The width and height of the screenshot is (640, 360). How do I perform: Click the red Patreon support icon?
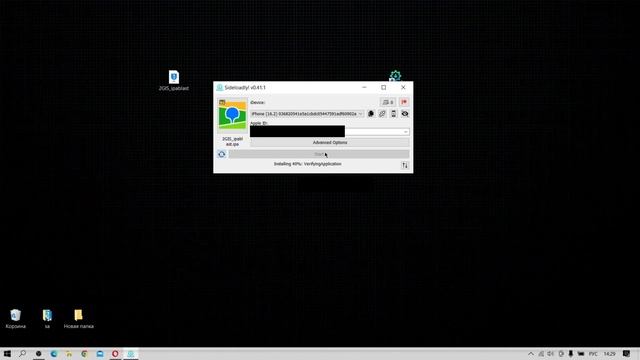(404, 102)
